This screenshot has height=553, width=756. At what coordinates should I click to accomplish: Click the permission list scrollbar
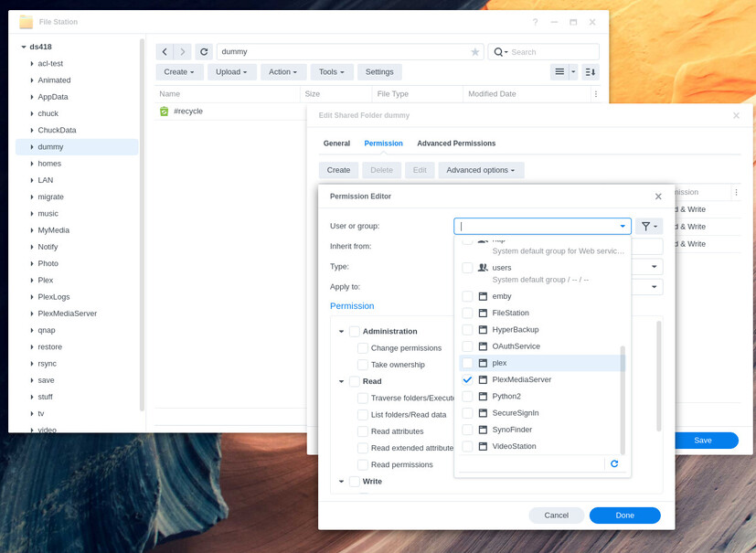click(658, 376)
